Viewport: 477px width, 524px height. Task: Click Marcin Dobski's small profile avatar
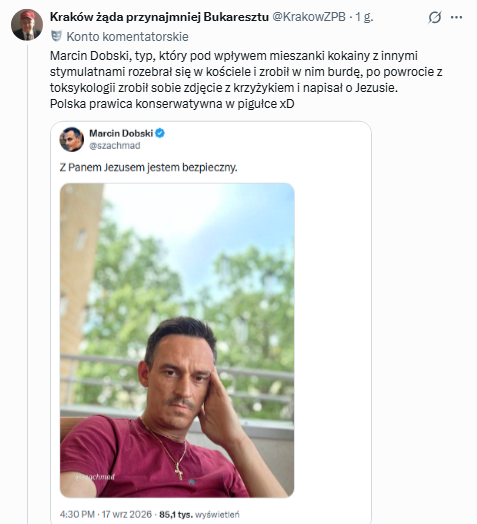pos(72,139)
